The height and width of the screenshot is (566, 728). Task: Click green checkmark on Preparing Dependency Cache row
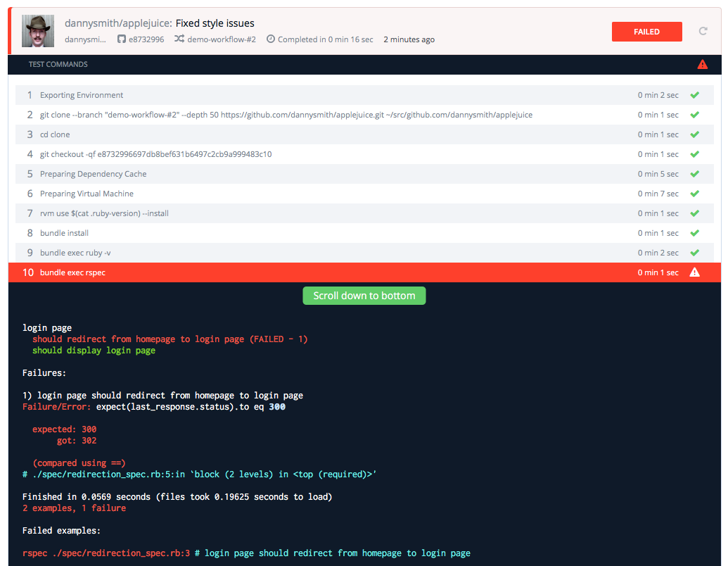[694, 174]
